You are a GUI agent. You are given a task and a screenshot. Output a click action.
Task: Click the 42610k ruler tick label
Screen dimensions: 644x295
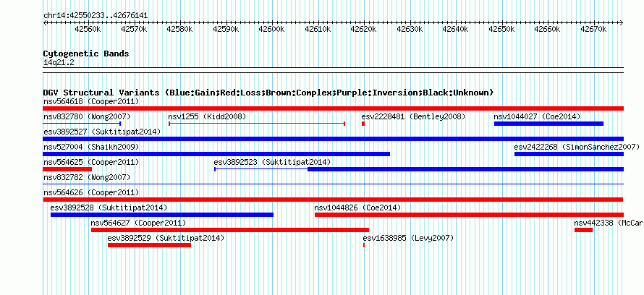coord(318,30)
